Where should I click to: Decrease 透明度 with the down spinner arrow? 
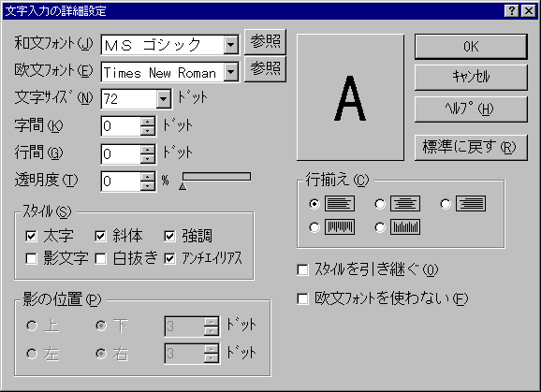point(147,186)
